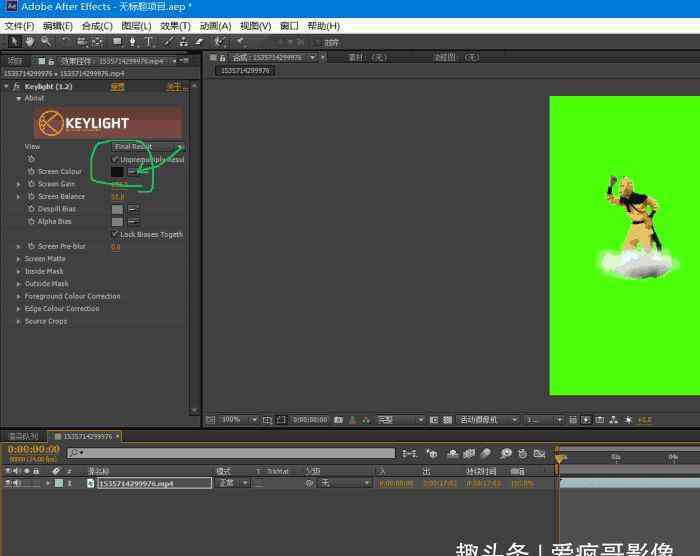Screen dimensions: 700x556
Task: Take a snapshot with the camera icon
Action: point(338,420)
